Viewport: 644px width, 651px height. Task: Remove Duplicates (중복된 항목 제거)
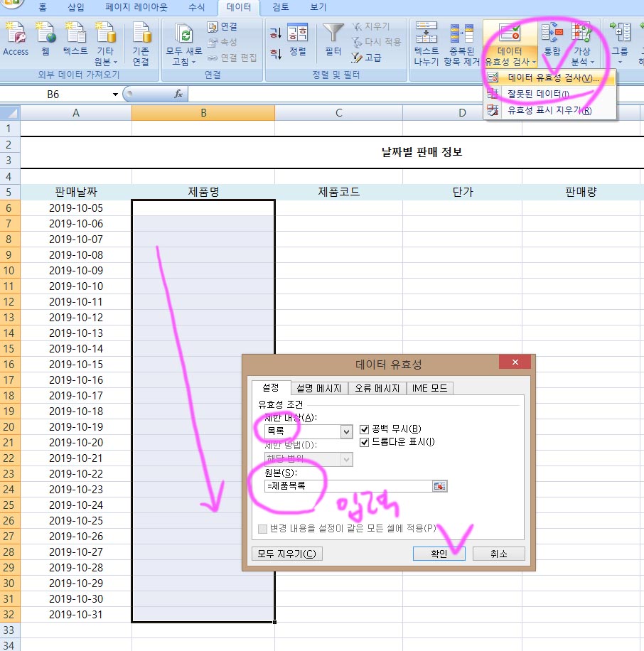pos(462,43)
